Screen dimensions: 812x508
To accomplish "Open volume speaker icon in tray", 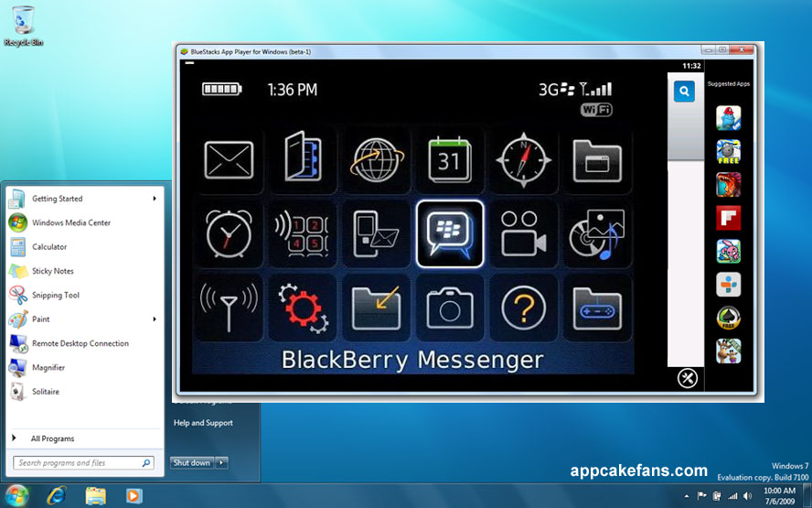I will [x=747, y=496].
